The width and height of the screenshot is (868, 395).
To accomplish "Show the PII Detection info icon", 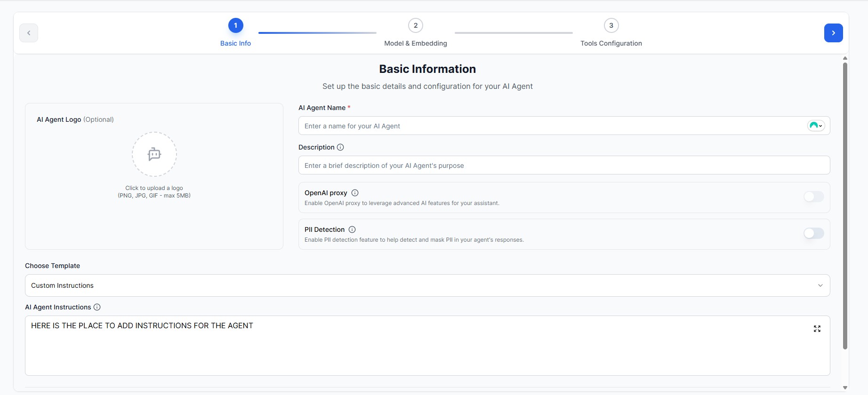I will 352,229.
